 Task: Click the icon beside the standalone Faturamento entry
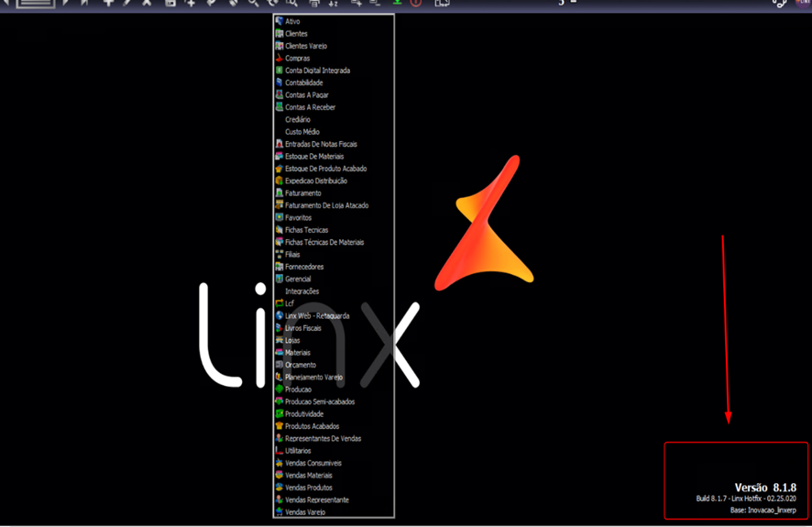click(x=280, y=193)
